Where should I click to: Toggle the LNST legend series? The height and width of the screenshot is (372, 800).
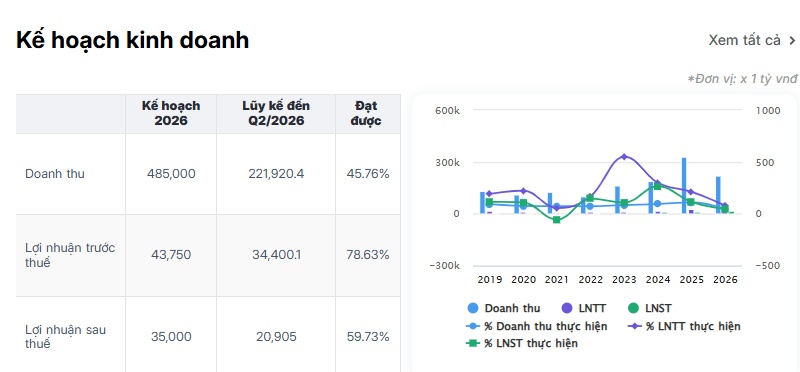(649, 308)
